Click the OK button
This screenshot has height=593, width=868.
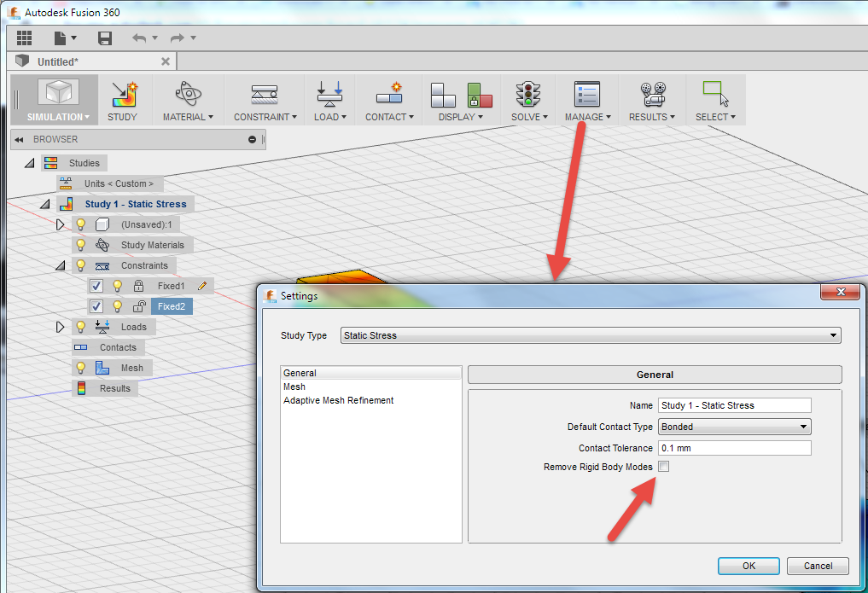(748, 566)
